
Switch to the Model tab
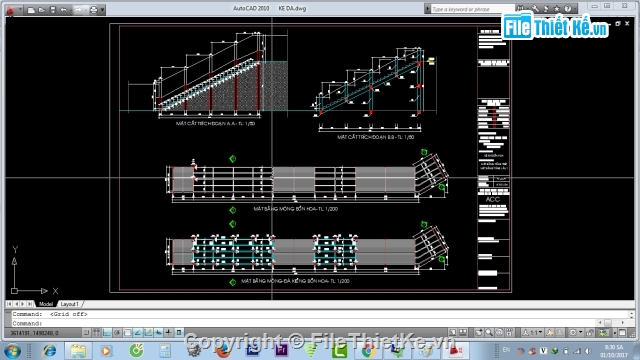(46, 304)
